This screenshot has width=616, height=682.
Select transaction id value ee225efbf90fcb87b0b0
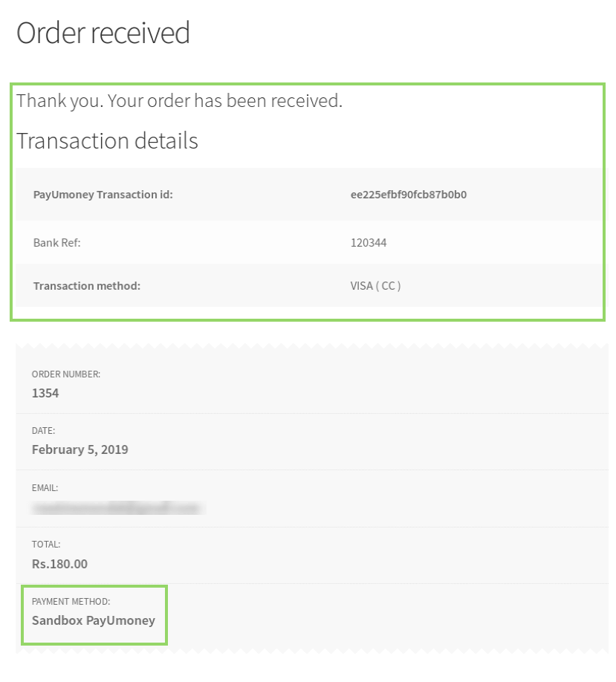[x=408, y=195]
